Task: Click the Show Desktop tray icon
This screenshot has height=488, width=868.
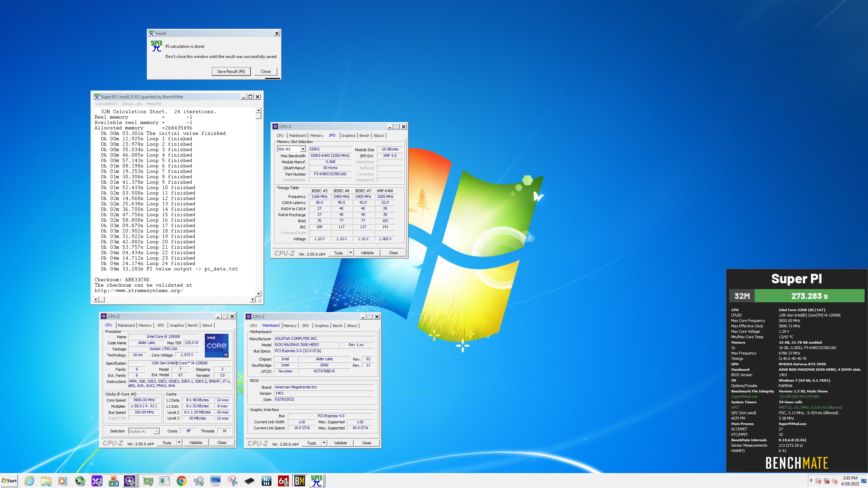Action: 864,481
